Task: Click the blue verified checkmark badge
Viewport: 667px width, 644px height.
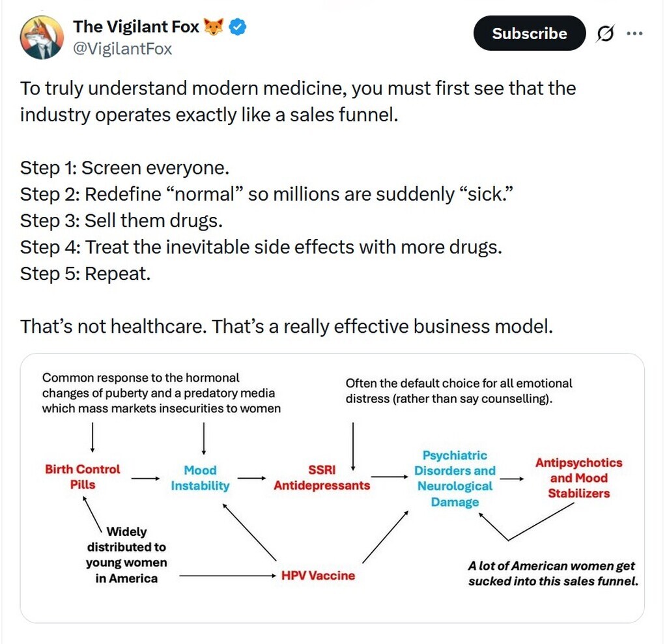Action: [237, 27]
